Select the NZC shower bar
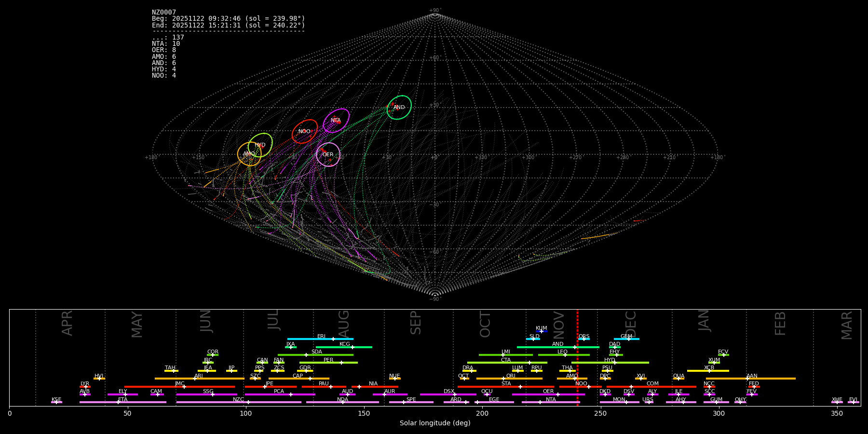868x434 pixels. click(x=239, y=402)
